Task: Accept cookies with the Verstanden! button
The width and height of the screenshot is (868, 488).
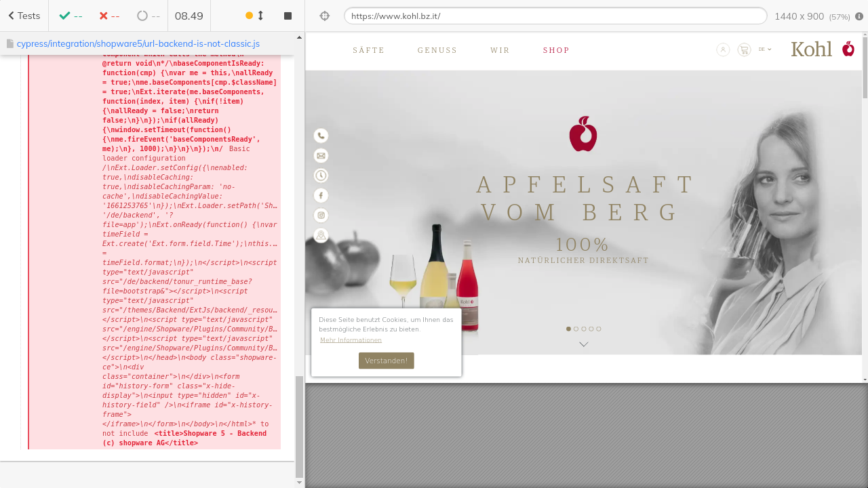Action: pyautogui.click(x=386, y=361)
